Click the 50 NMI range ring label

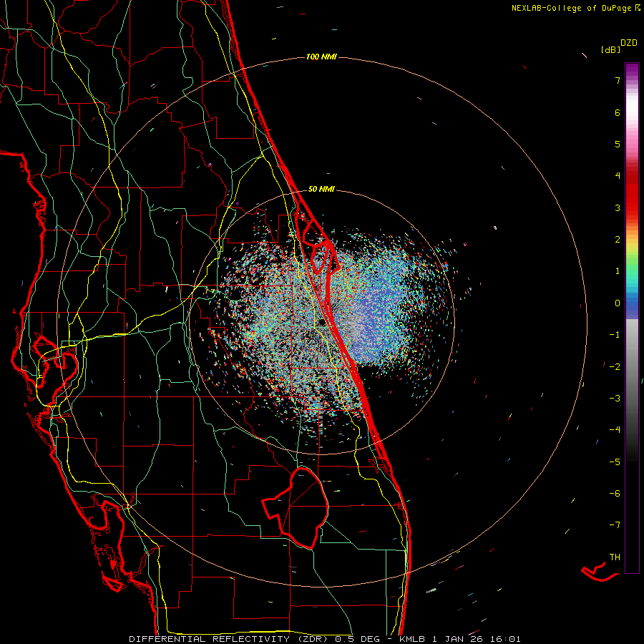pyautogui.click(x=321, y=189)
